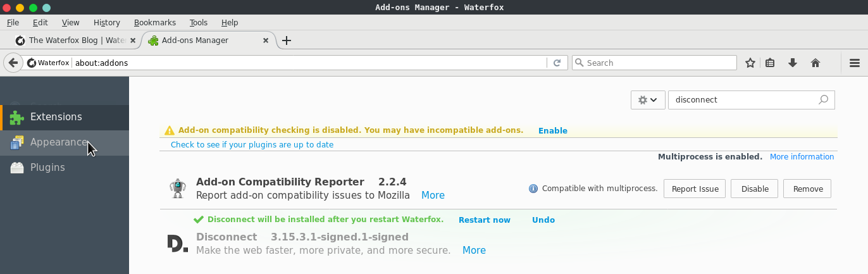The width and height of the screenshot is (868, 274).
Task: Open the Bookmarks menu
Action: tap(155, 22)
